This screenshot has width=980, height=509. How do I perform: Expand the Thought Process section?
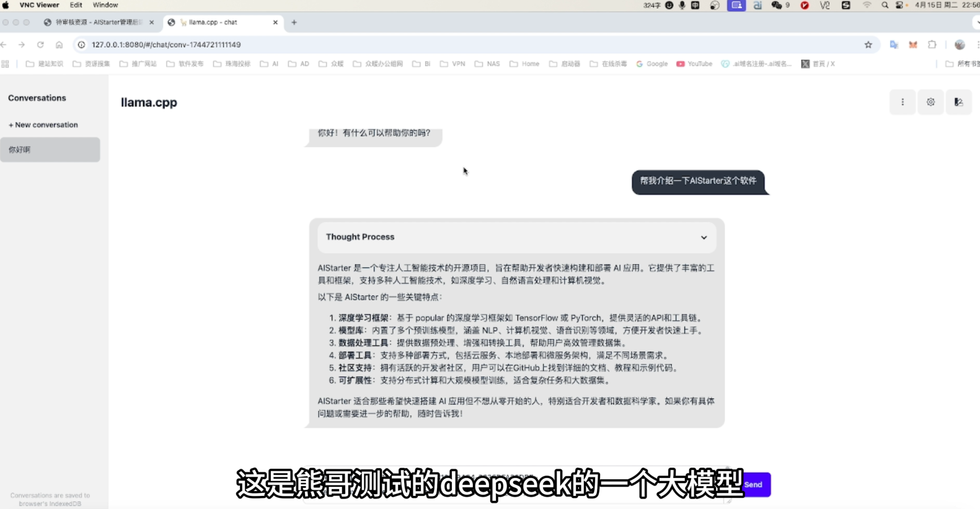click(516, 237)
